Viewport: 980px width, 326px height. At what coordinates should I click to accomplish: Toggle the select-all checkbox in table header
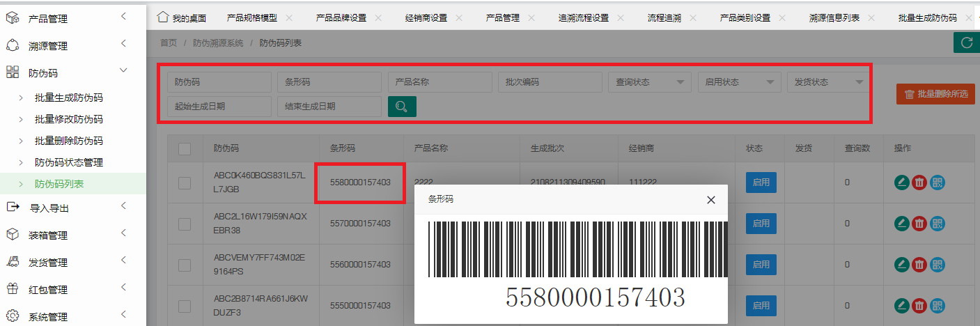click(185, 148)
